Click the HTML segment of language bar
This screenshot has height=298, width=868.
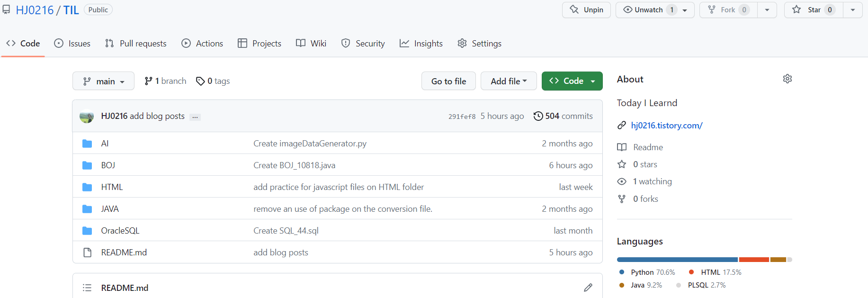pos(754,260)
